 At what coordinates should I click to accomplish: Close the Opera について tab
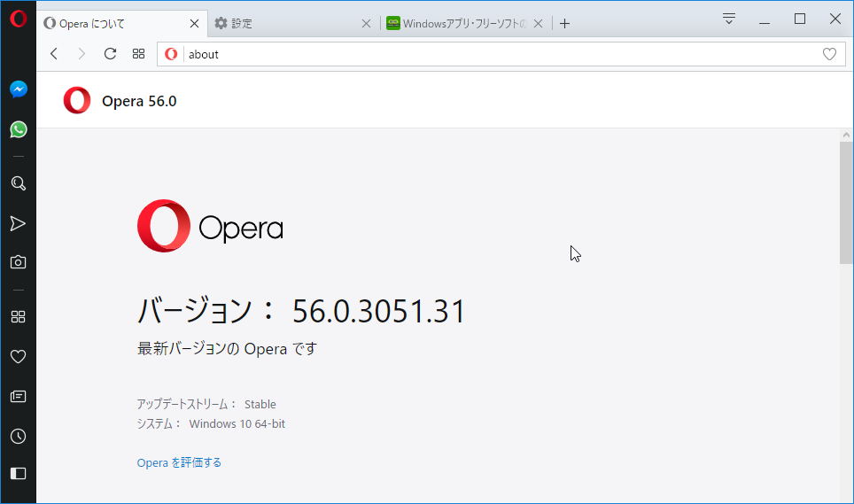pos(194,23)
